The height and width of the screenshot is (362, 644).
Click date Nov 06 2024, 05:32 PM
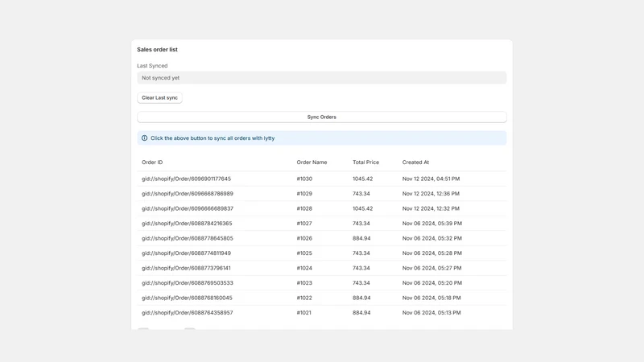click(x=432, y=238)
